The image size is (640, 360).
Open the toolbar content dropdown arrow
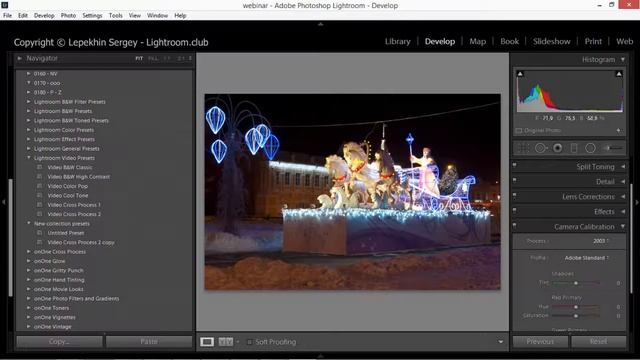point(500,342)
